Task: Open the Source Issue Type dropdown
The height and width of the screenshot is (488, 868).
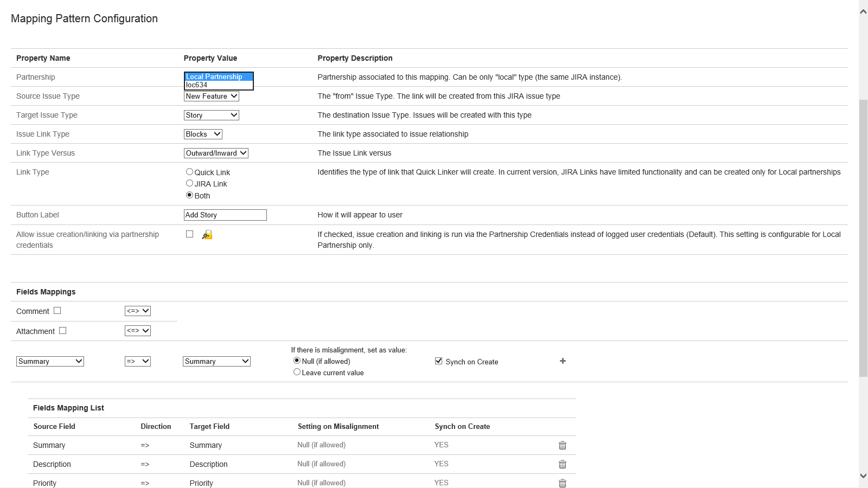Action: tap(212, 96)
